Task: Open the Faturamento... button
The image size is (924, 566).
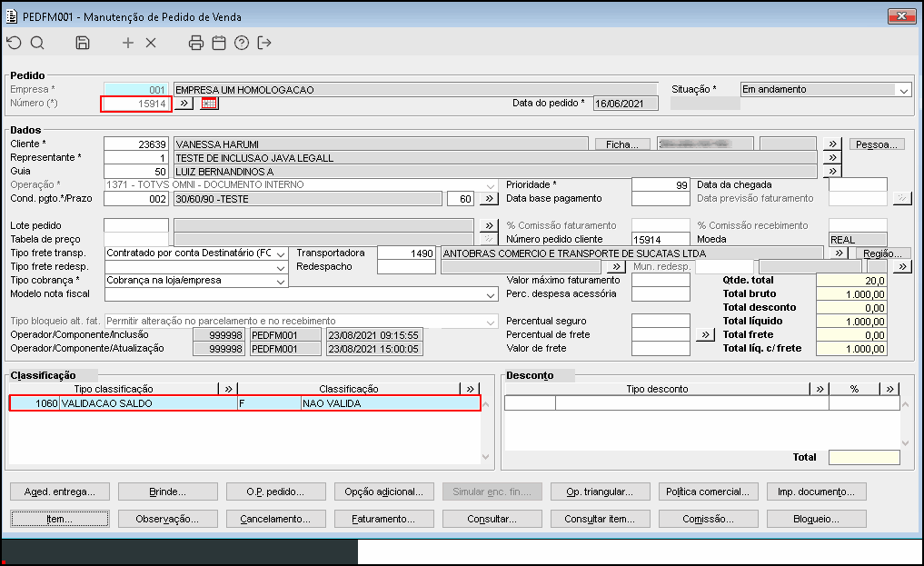Action: [383, 519]
